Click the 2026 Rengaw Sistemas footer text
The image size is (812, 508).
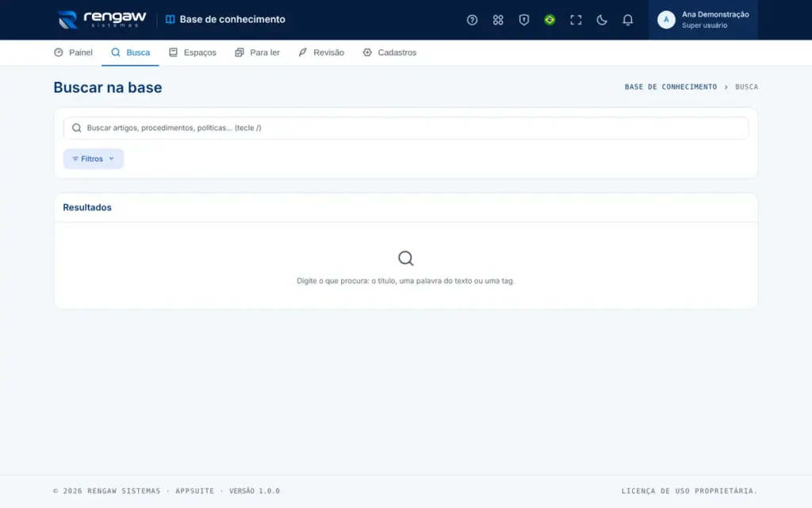pos(107,491)
